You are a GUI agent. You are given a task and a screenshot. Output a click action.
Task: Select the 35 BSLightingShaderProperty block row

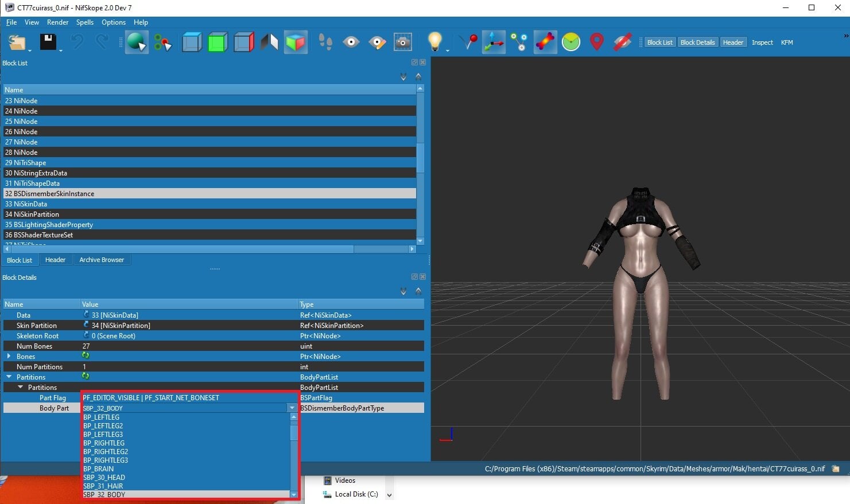pyautogui.click(x=209, y=225)
